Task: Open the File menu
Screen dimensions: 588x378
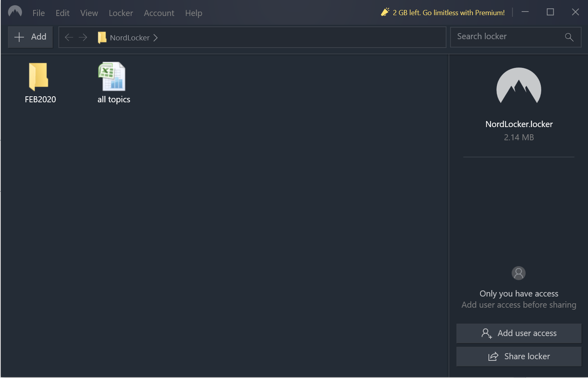Action: tap(38, 13)
